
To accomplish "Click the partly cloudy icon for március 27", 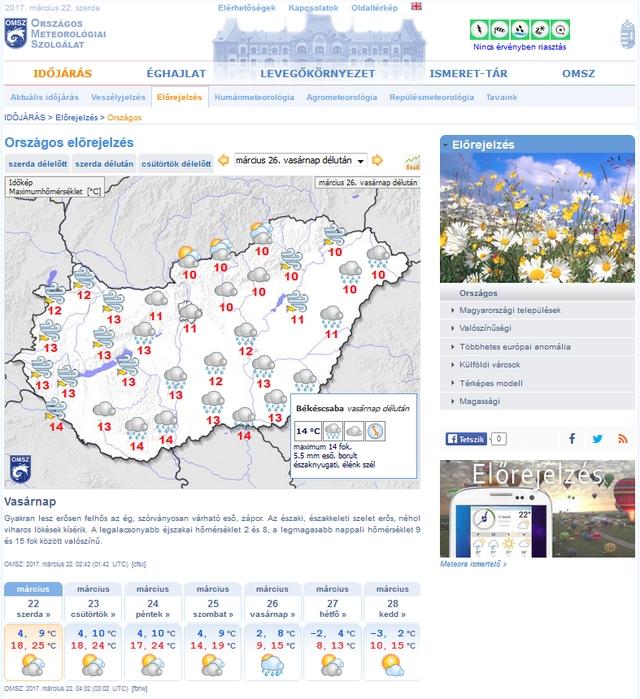I will point(332,665).
